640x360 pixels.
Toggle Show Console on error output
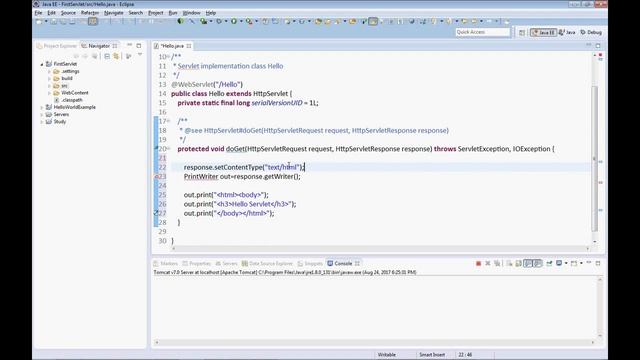[538, 264]
